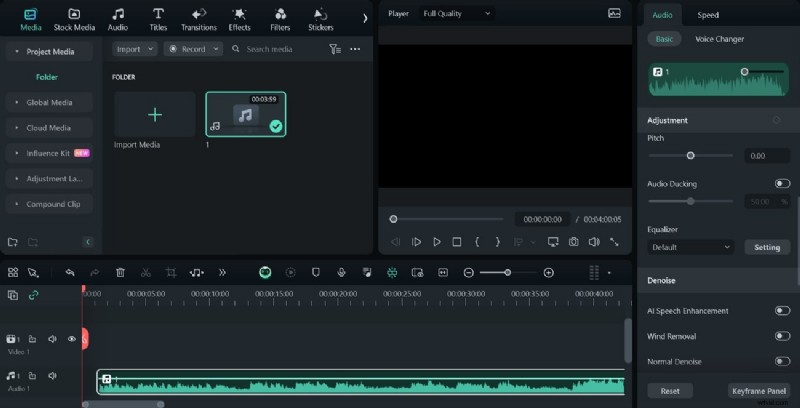Screen dimensions: 800x408
Task: Show more tabs with the right chevron
Action: (365, 18)
